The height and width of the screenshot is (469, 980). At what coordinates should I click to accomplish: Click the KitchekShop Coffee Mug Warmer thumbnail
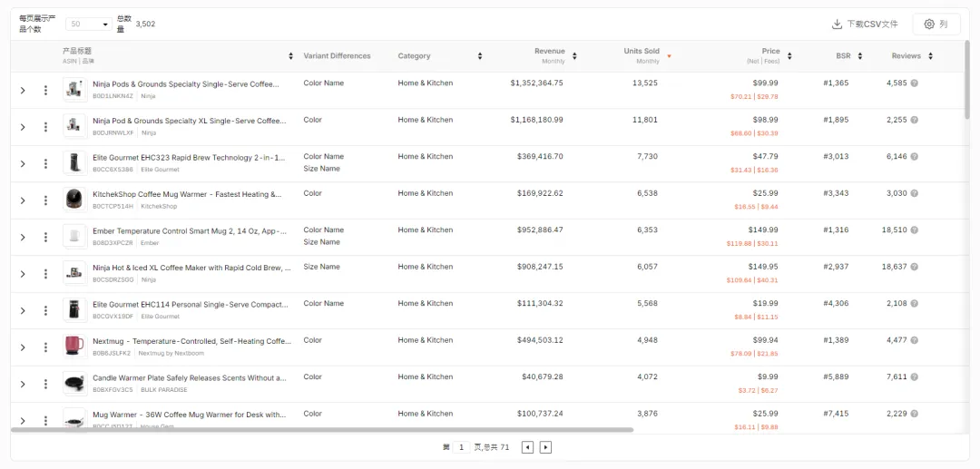pos(74,200)
